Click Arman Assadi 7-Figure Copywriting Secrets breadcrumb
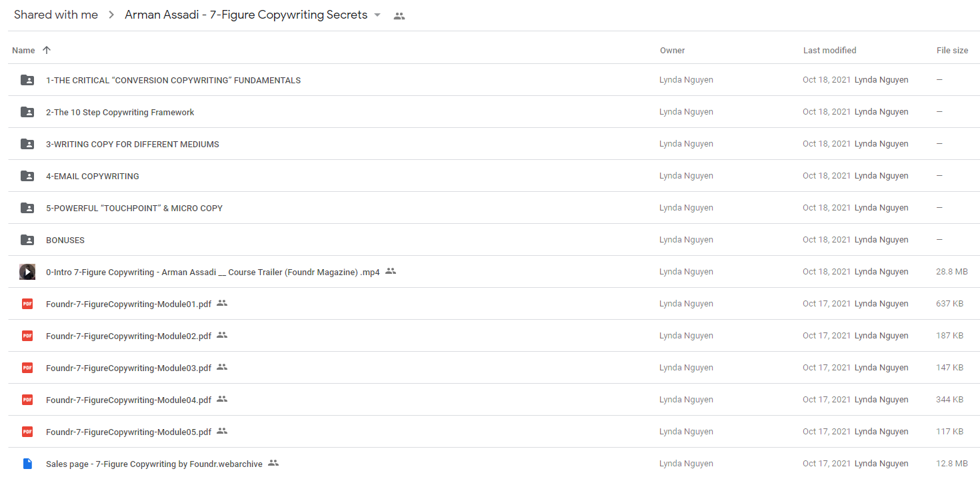 pos(246,15)
